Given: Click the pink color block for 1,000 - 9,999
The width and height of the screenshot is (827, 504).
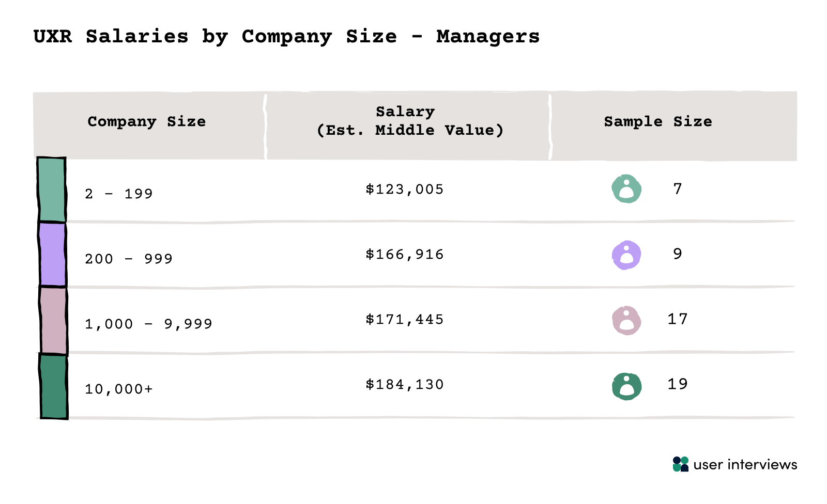Looking at the screenshot, I should tap(54, 320).
